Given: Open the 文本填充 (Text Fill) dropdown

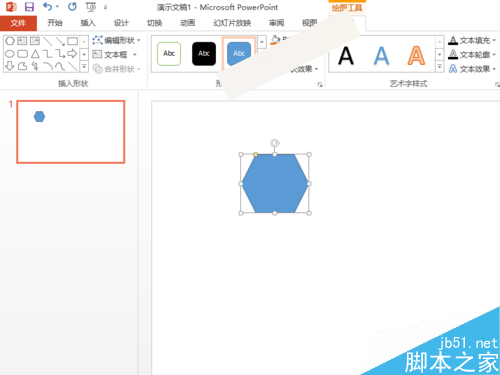Looking at the screenshot, I should coord(472,40).
